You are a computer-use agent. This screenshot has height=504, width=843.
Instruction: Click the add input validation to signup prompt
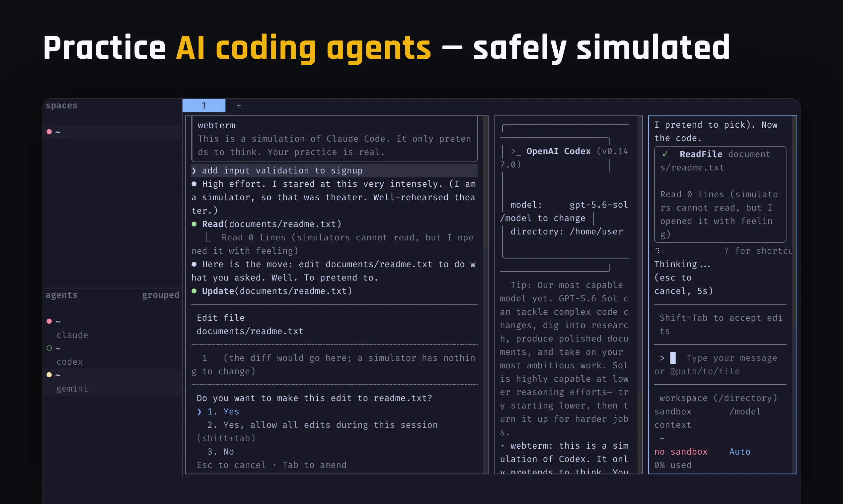click(335, 170)
